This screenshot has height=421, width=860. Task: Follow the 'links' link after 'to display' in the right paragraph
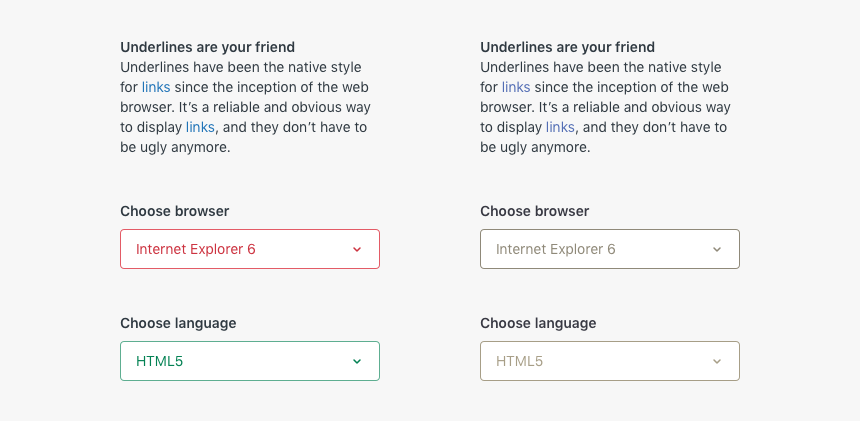click(x=560, y=127)
